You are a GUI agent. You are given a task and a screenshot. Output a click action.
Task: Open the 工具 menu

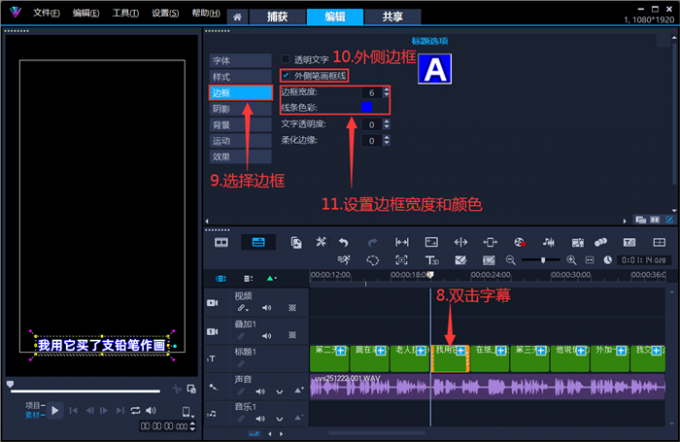coord(126,13)
